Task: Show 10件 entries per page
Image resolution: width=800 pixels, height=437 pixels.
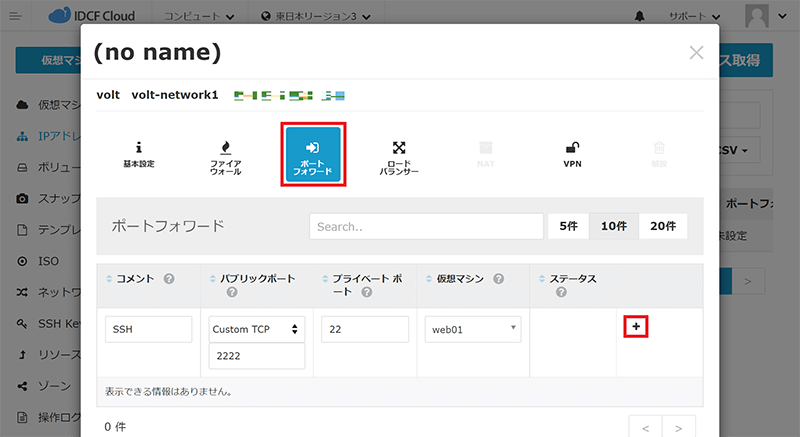Action: [x=613, y=226]
